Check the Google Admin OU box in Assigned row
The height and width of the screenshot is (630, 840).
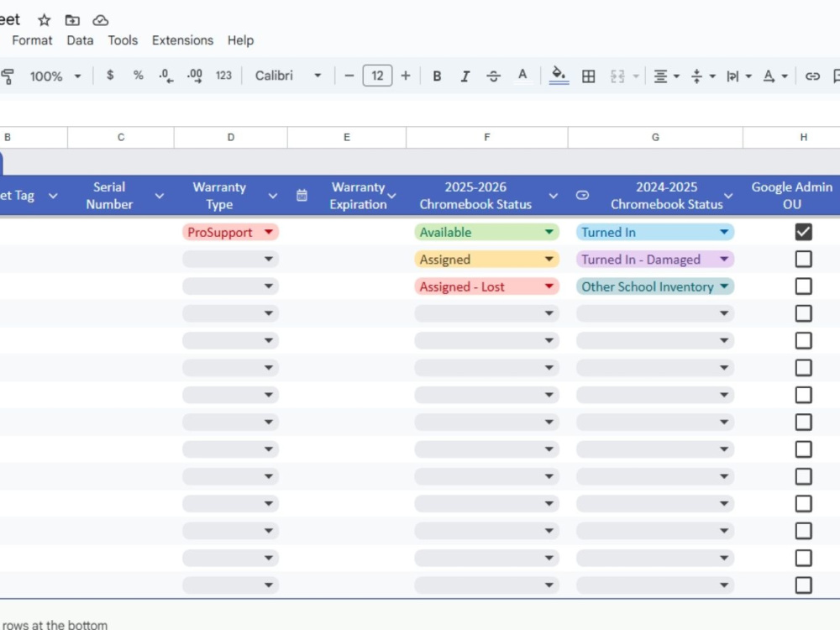pos(803,260)
